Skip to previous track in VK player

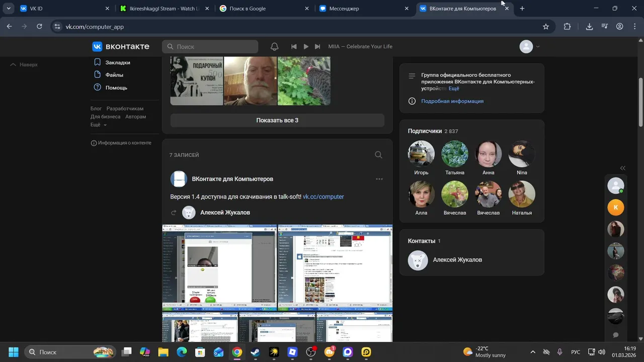click(294, 46)
